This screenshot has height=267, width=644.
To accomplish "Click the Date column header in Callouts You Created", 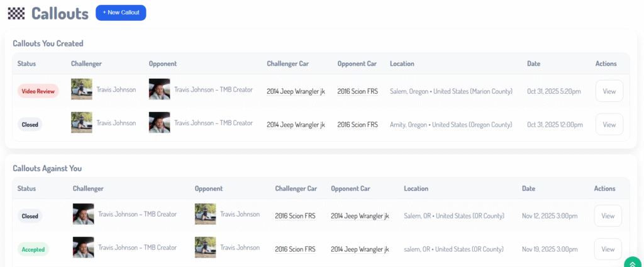I will (533, 64).
